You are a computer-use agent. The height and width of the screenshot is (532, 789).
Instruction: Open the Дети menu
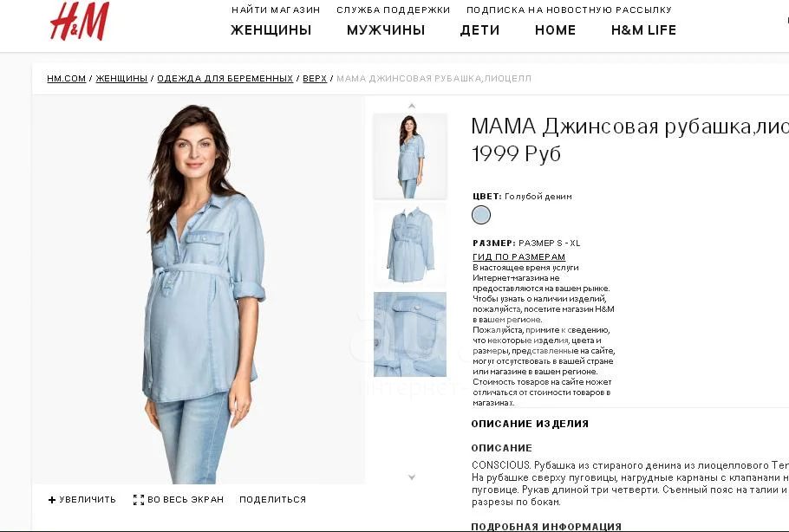480,30
